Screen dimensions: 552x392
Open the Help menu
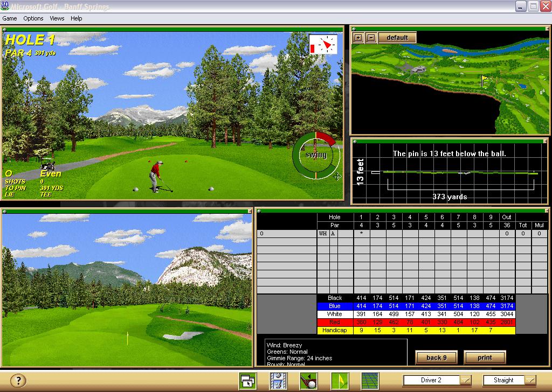tap(76, 18)
